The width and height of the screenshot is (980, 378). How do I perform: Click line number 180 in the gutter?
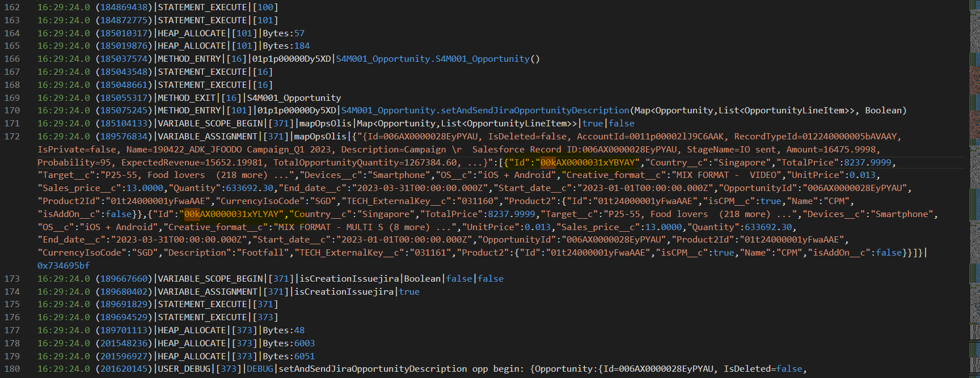point(12,369)
